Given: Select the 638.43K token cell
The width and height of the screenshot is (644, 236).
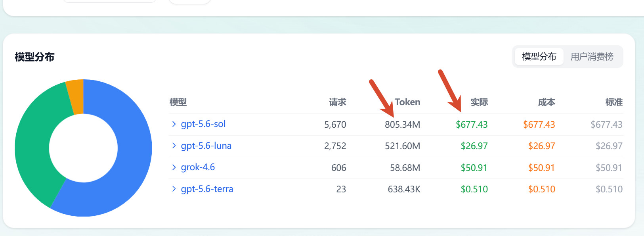Looking at the screenshot, I should [404, 189].
